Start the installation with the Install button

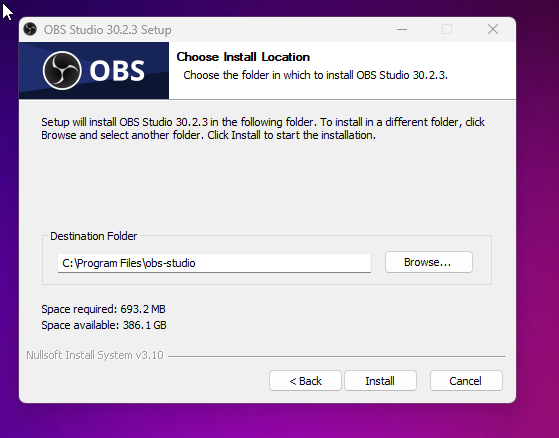(x=380, y=381)
